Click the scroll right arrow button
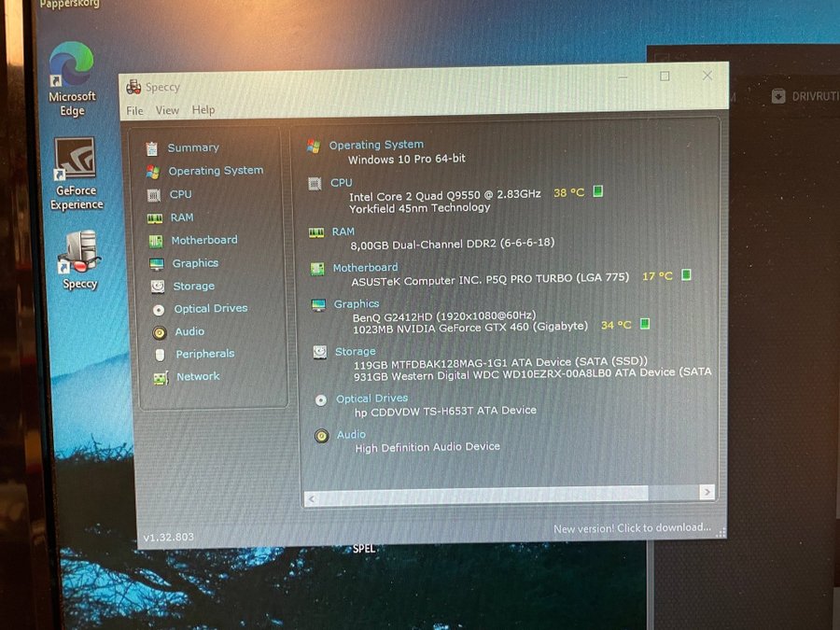The width and height of the screenshot is (840, 630). pos(707,491)
